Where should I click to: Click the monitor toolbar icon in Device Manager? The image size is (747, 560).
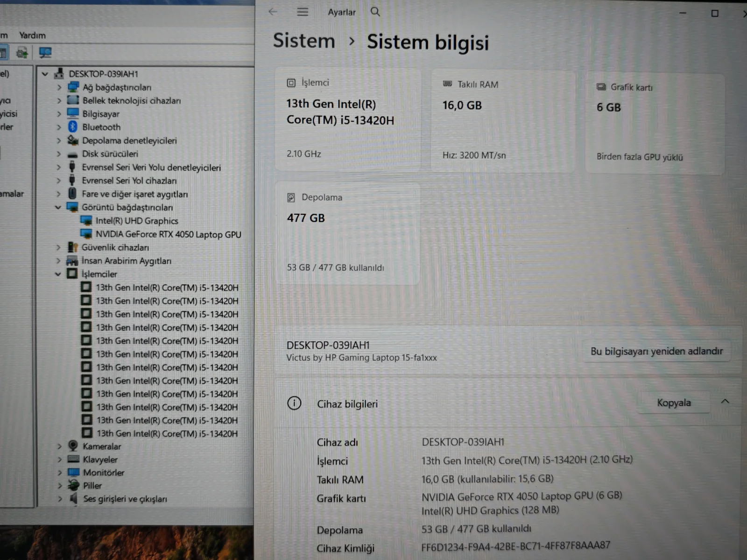[45, 53]
